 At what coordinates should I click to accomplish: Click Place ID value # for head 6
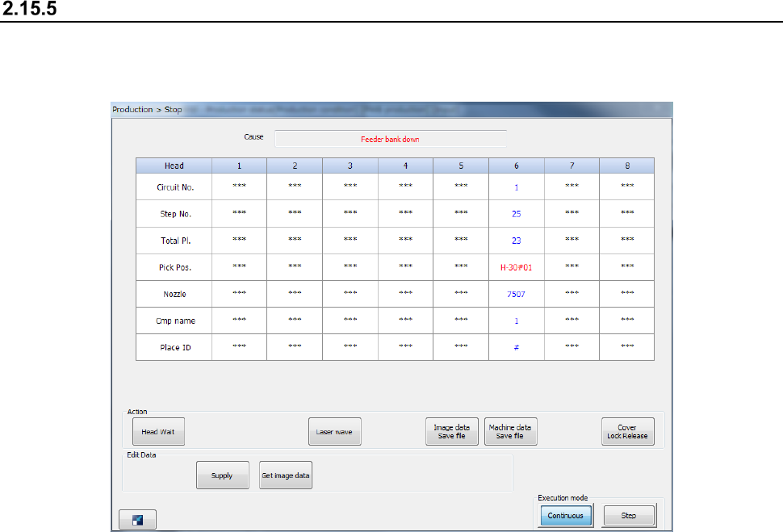pos(517,348)
